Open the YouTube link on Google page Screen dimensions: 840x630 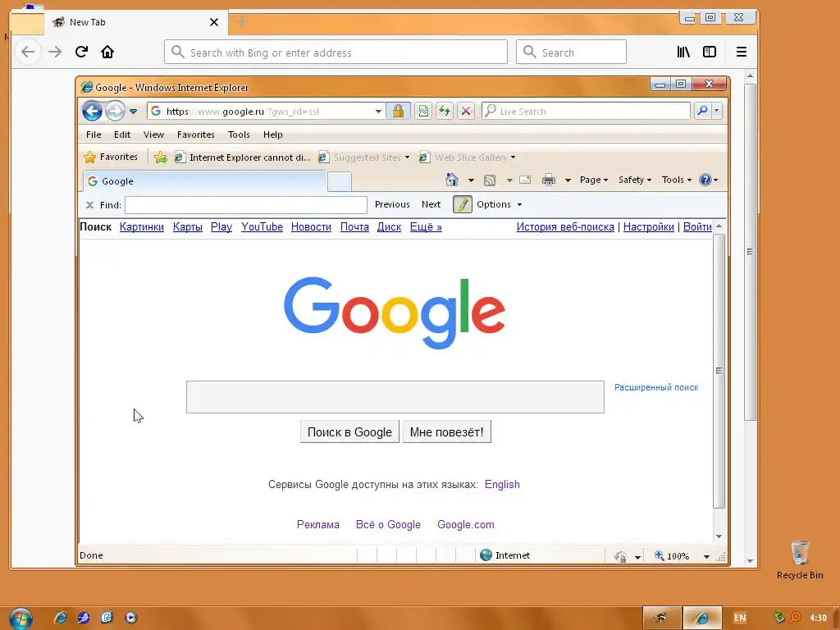tap(262, 227)
